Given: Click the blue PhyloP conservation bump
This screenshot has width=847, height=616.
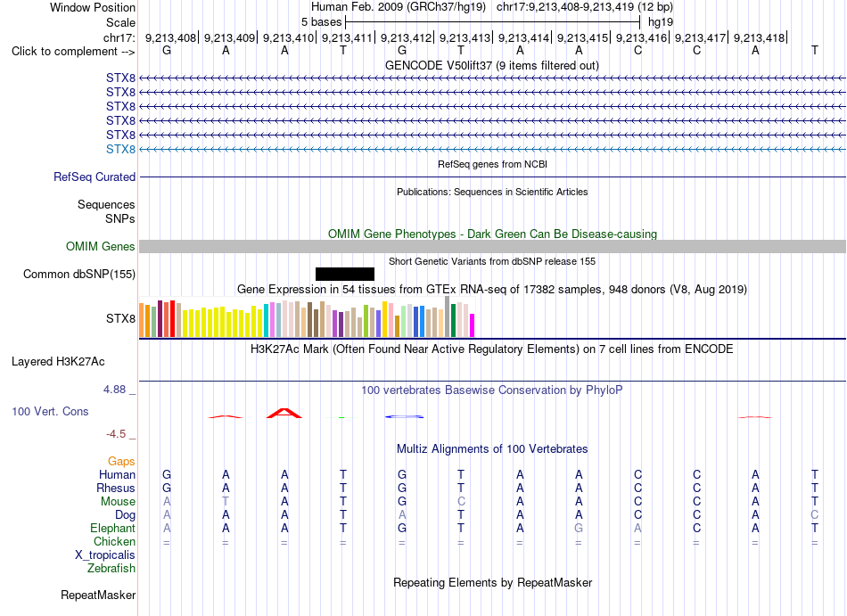Looking at the screenshot, I should coord(404,416).
